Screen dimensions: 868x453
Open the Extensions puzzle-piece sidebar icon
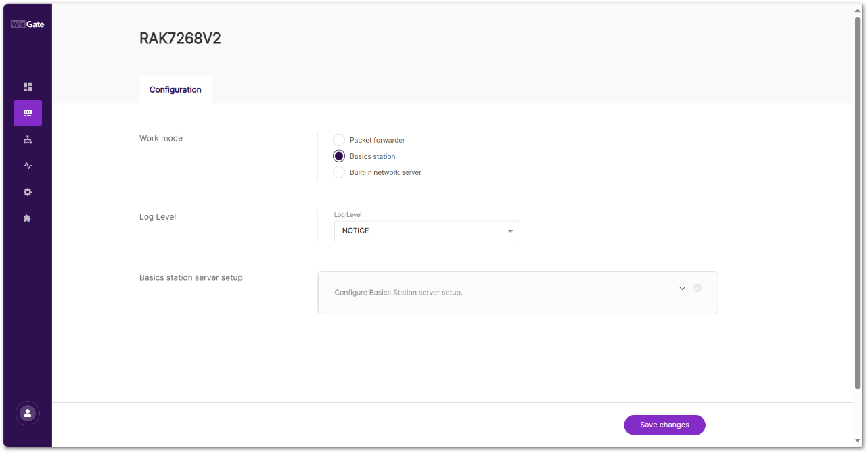coord(28,218)
